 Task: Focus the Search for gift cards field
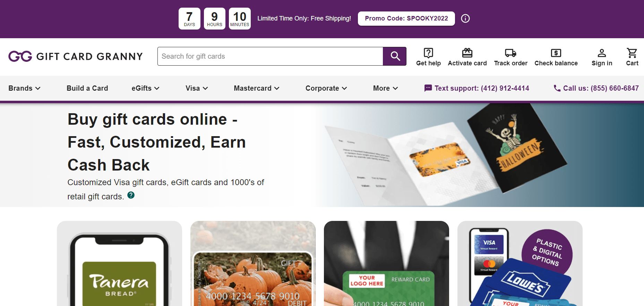pyautogui.click(x=270, y=56)
